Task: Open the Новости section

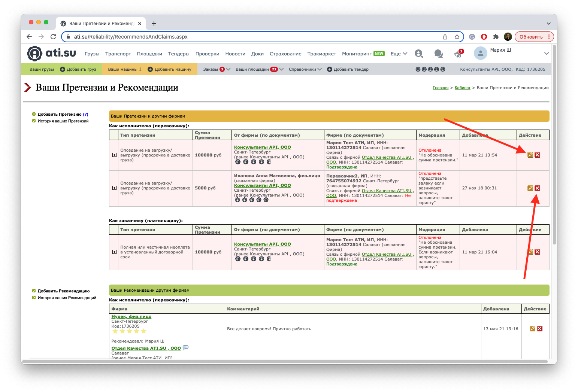Action: tap(235, 54)
